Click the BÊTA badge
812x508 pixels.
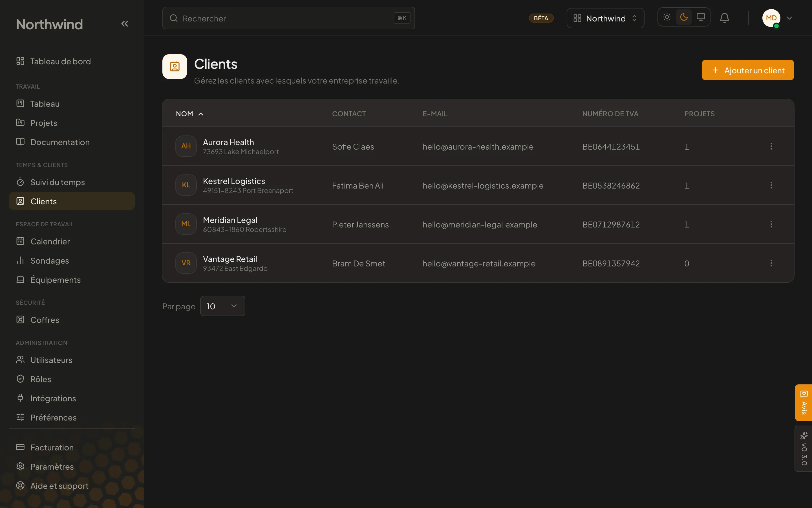(x=541, y=18)
